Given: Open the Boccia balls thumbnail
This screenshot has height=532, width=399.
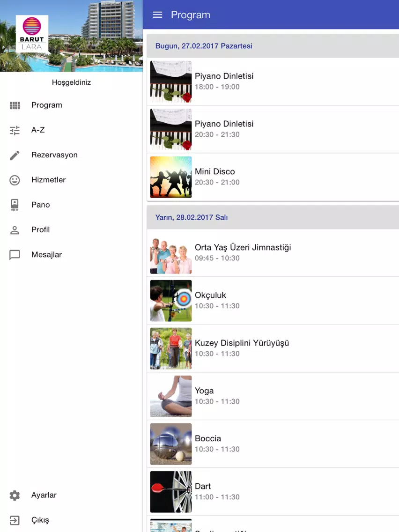Looking at the screenshot, I should pyautogui.click(x=171, y=444).
